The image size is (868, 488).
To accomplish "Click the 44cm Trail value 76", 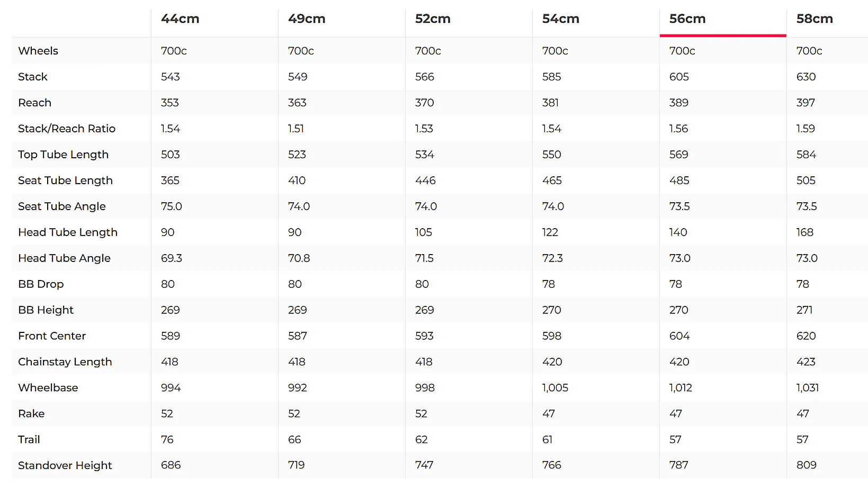I will tap(167, 440).
